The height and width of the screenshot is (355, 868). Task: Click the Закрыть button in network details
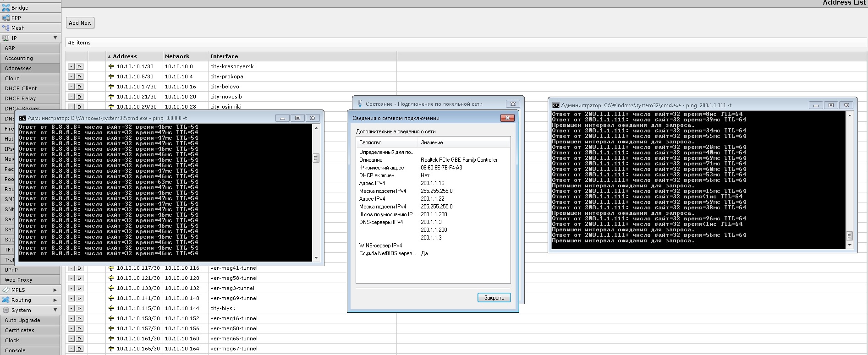tap(494, 298)
